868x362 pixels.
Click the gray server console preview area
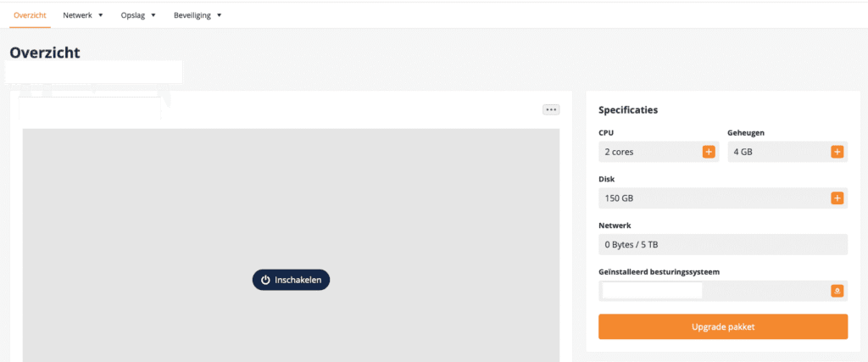(x=291, y=195)
